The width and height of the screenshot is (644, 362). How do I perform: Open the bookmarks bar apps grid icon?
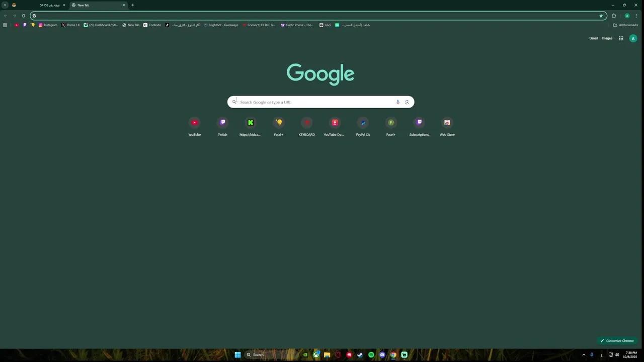point(5,25)
